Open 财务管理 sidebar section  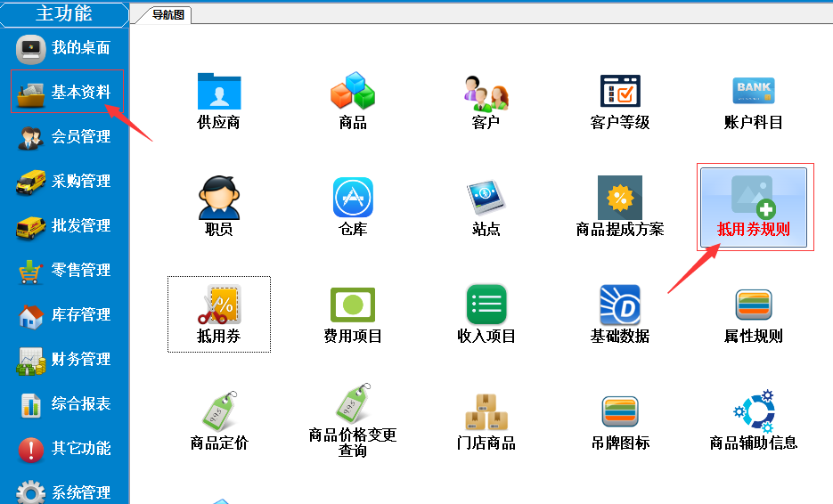pos(64,360)
